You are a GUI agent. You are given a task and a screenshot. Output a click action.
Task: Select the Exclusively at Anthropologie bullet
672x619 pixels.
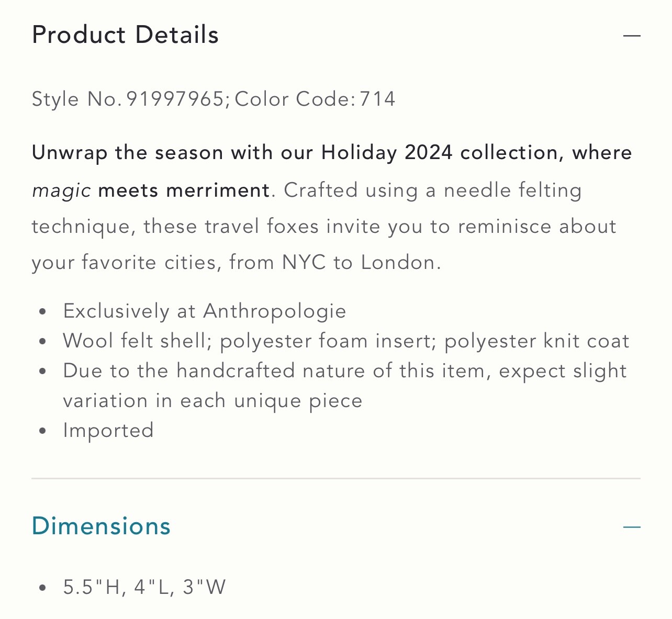[x=205, y=311]
